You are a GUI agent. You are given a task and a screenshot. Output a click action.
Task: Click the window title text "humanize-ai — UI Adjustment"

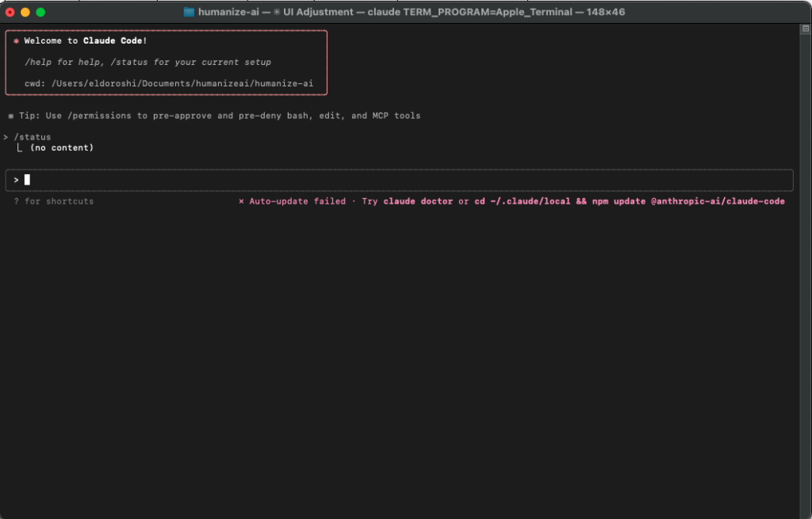tap(275, 12)
